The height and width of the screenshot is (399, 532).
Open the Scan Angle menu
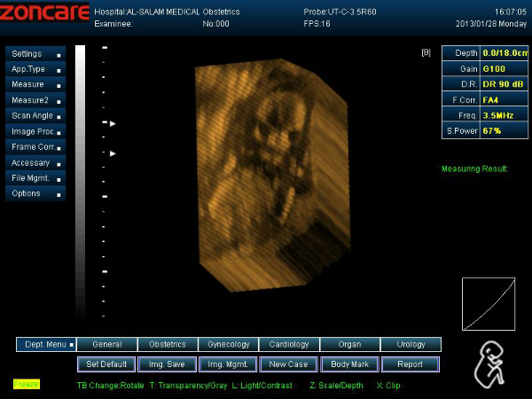tap(35, 115)
